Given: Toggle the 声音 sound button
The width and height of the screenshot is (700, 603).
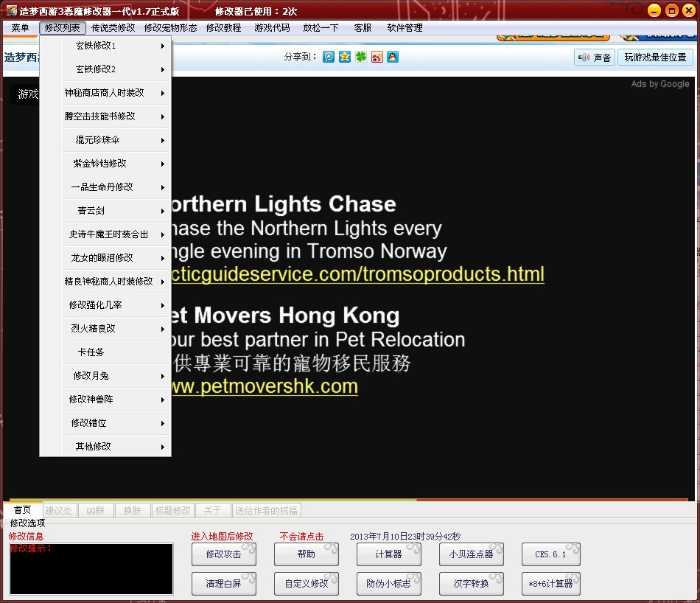Looking at the screenshot, I should coord(595,57).
